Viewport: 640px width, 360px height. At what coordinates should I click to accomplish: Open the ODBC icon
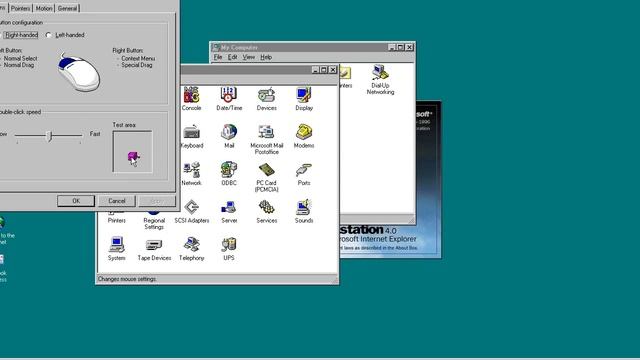[x=229, y=174]
